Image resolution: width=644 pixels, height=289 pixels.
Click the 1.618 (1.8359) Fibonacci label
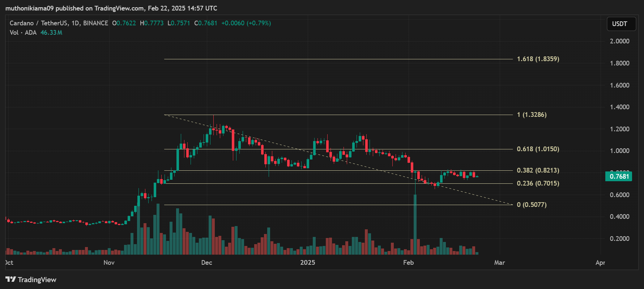click(538, 59)
